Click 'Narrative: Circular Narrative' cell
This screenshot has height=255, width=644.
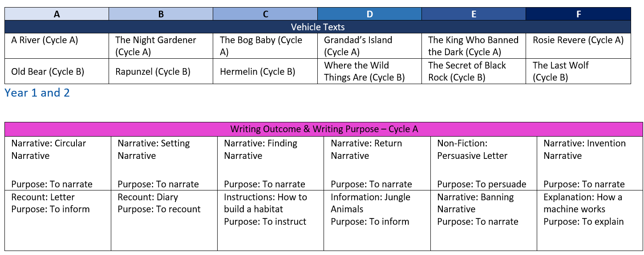(49, 150)
